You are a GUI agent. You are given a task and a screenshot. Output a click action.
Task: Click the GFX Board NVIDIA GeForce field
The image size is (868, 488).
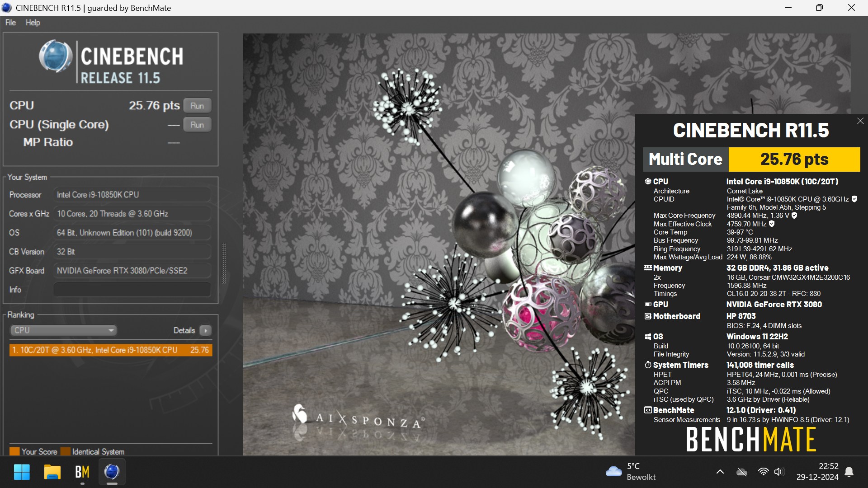[x=132, y=271]
